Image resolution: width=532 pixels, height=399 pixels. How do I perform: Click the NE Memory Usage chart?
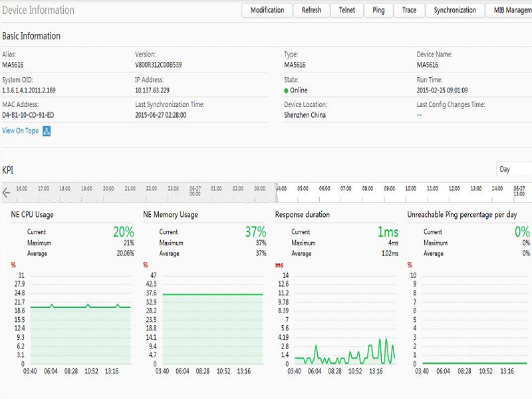212,320
